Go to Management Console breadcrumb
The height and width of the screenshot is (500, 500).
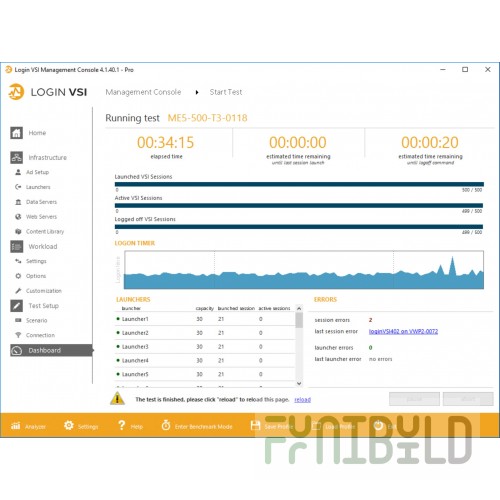[x=143, y=92]
